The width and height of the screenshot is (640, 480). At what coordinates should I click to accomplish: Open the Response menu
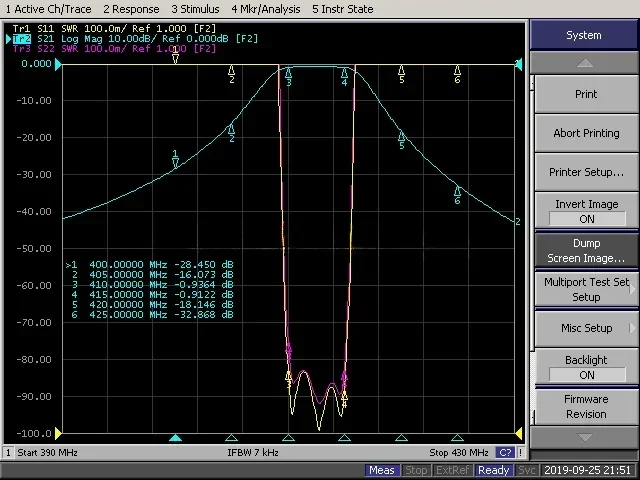point(131,9)
